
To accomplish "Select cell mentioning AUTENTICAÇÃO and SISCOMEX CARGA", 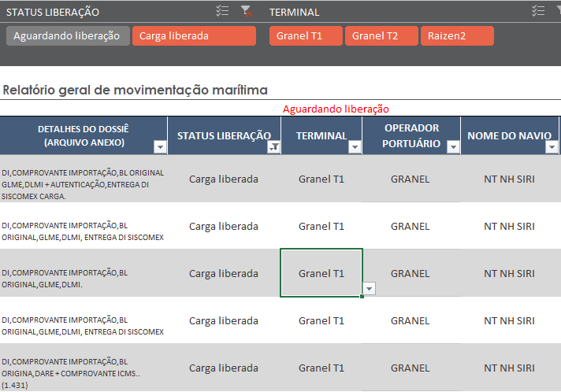I will pyautogui.click(x=84, y=179).
